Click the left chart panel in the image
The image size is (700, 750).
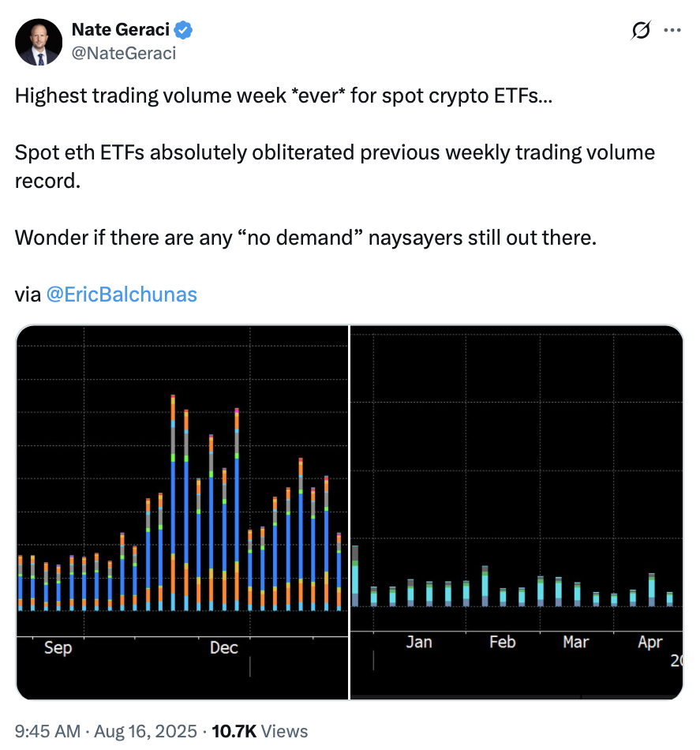tap(182, 513)
